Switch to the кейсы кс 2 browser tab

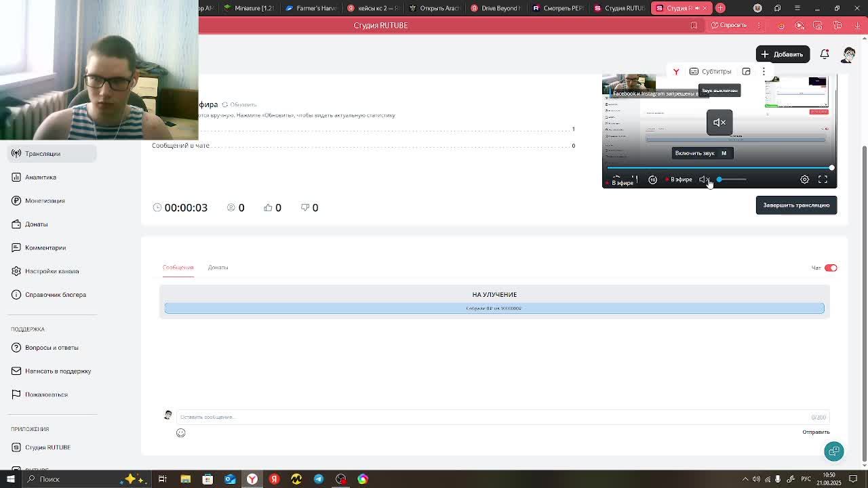(372, 8)
